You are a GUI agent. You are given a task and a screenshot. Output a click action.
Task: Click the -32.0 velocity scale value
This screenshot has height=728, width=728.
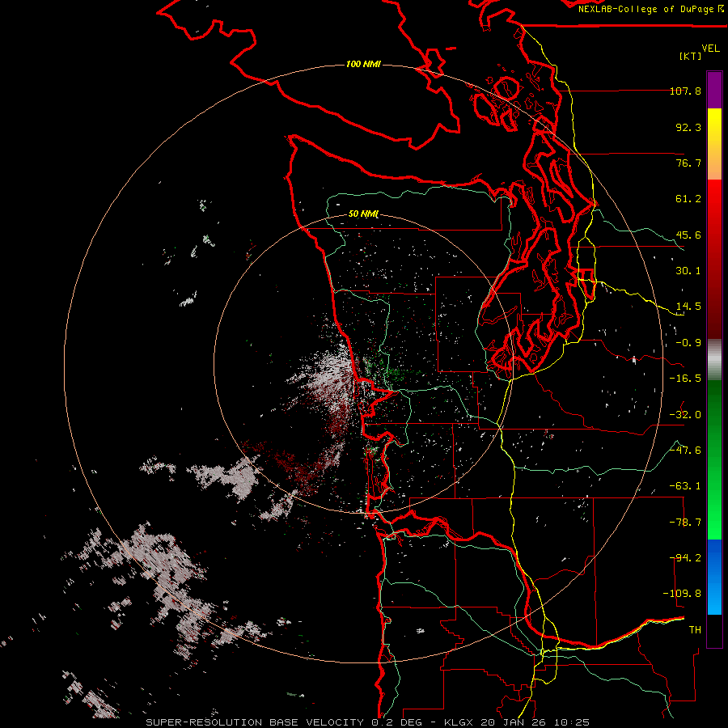click(x=685, y=415)
